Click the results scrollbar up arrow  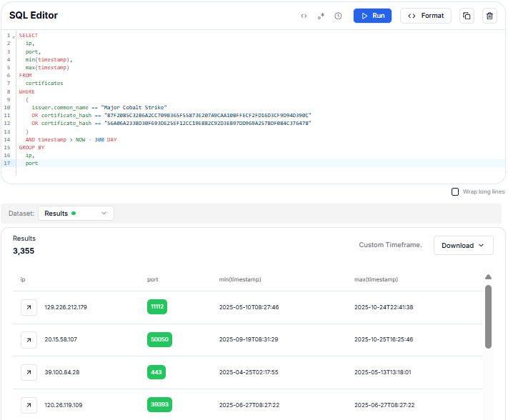point(488,277)
